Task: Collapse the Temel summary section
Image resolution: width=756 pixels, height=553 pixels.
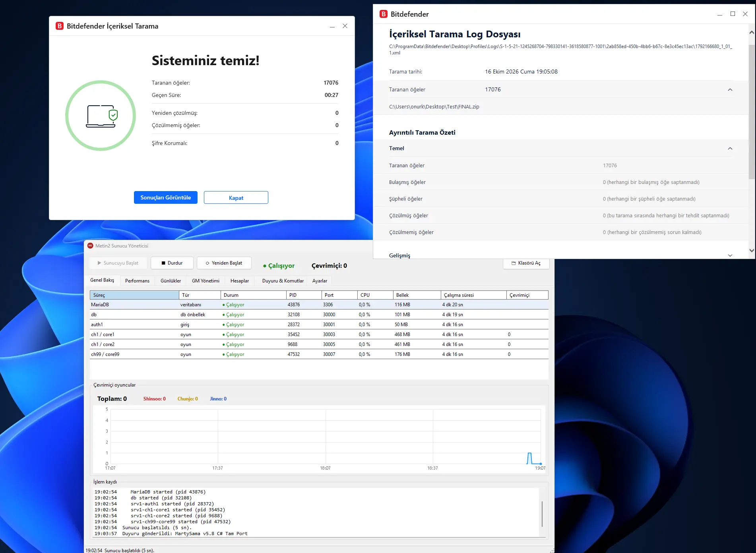Action: (730, 149)
